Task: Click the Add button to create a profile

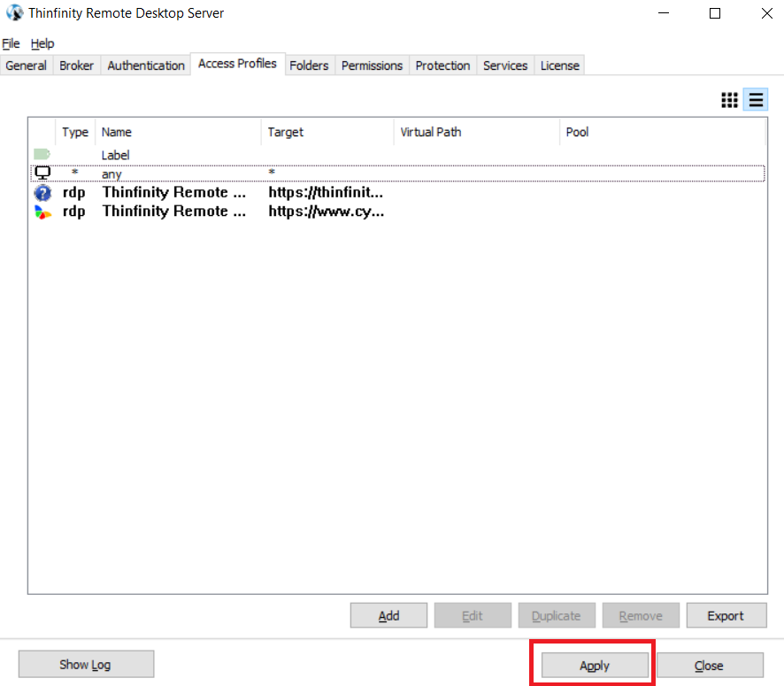Action: click(388, 614)
